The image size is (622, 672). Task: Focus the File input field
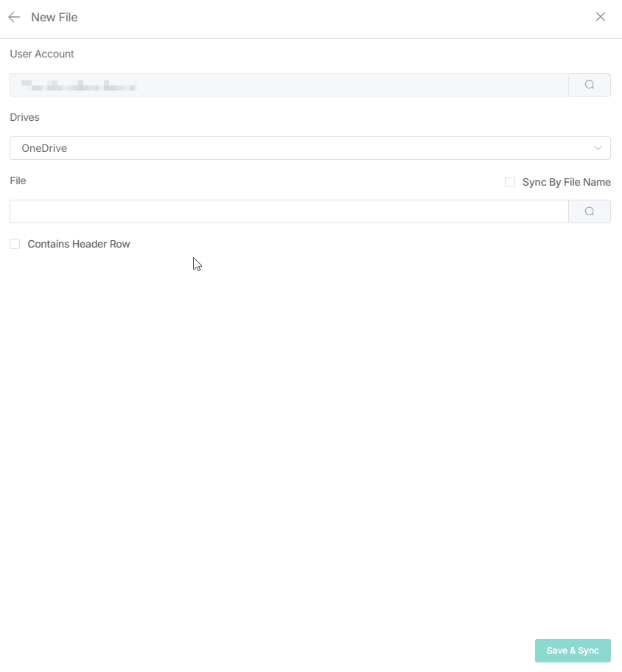pos(289,211)
